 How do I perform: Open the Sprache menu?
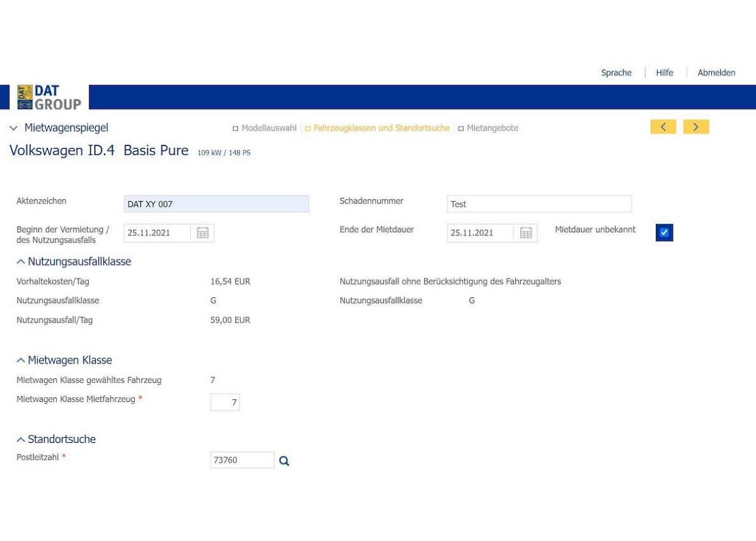coord(616,72)
